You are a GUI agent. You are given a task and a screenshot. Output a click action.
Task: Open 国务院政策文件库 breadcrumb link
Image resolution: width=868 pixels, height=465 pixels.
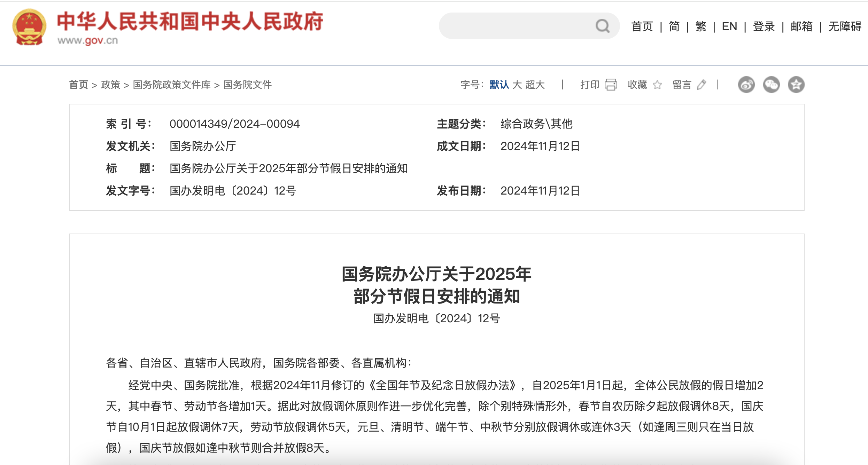[172, 85]
